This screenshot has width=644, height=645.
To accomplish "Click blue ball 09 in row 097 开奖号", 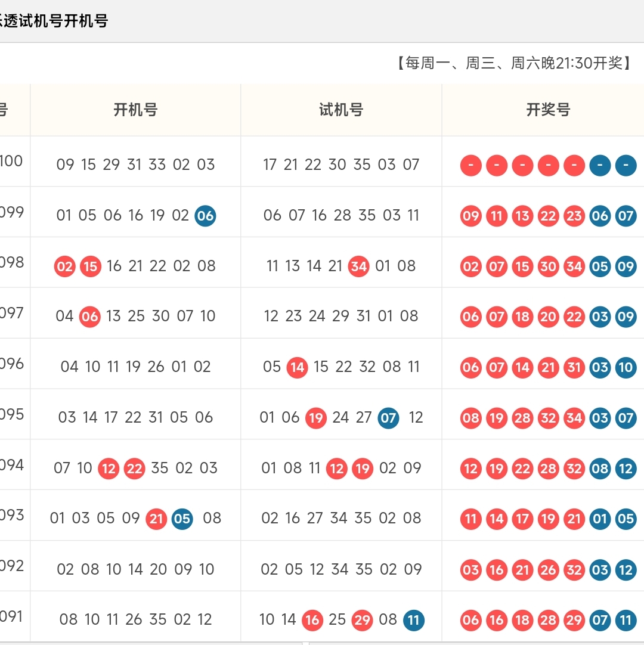I will point(626,317).
